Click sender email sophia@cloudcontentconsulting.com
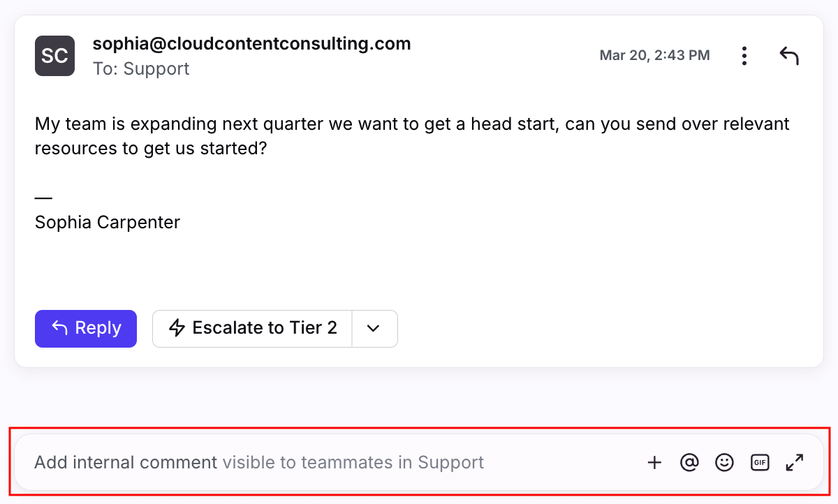Image resolution: width=838 pixels, height=504 pixels. point(251,44)
